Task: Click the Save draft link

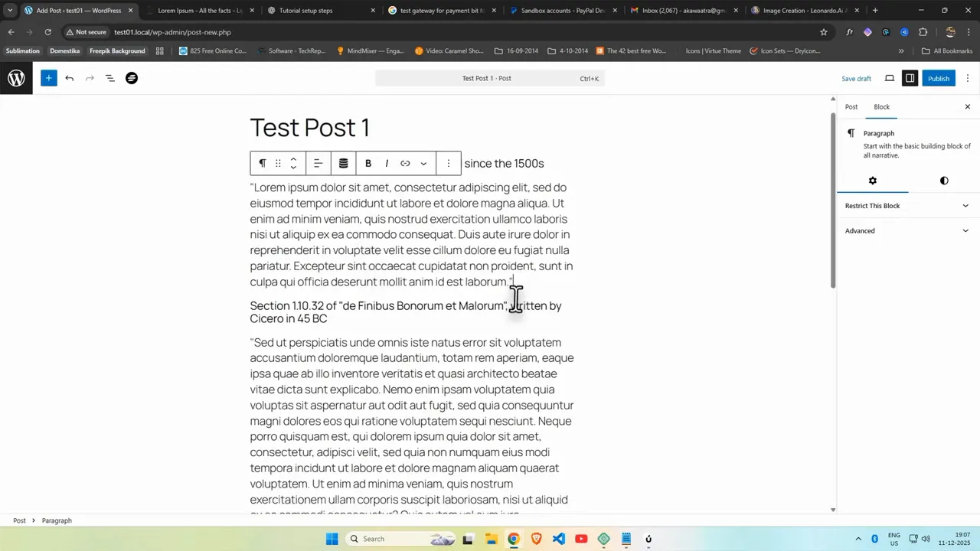Action: coord(856,78)
